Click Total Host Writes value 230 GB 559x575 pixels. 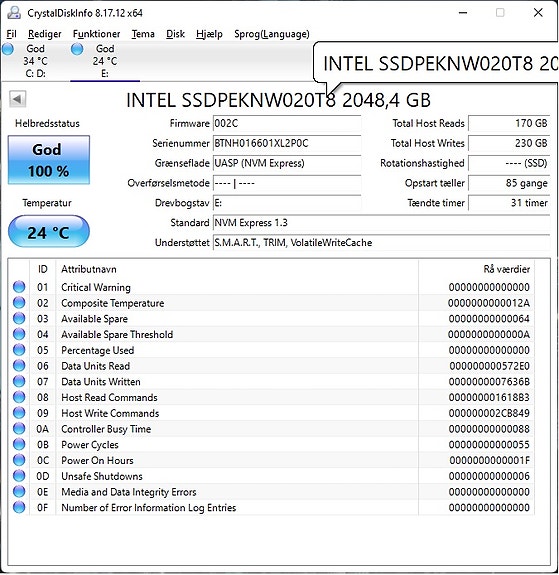509,143
